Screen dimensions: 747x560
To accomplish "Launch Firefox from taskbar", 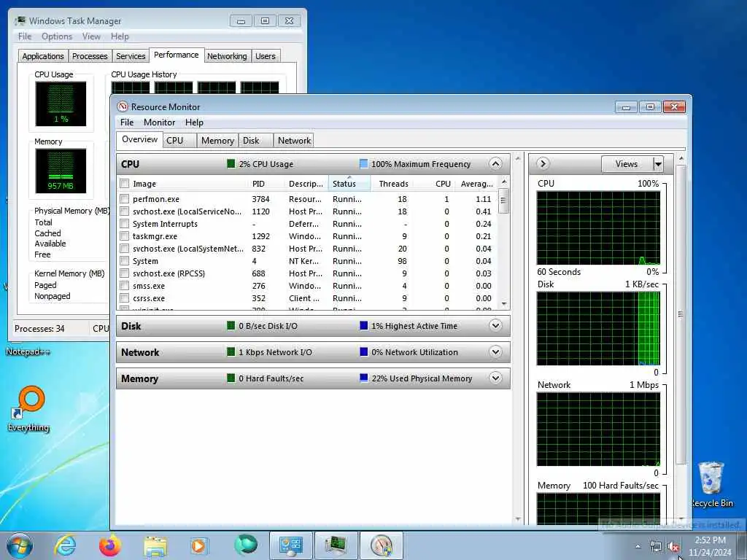I will 109,545.
